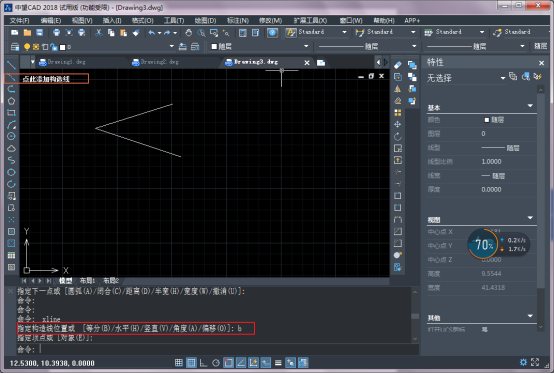Switch to the Drawing1.dwg tab
The image size is (554, 374).
66,62
